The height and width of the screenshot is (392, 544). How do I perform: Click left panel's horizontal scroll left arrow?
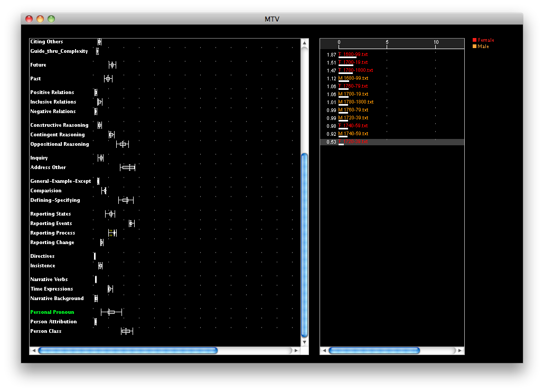click(34, 350)
